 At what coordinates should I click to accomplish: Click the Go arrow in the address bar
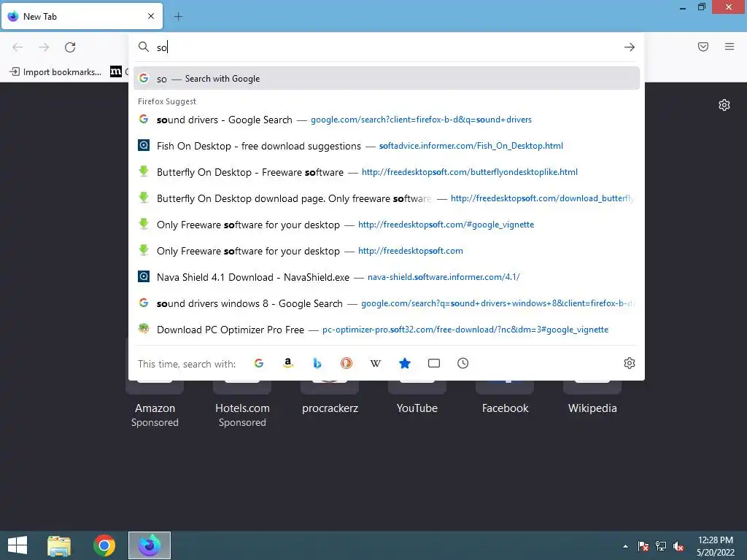[x=630, y=47]
